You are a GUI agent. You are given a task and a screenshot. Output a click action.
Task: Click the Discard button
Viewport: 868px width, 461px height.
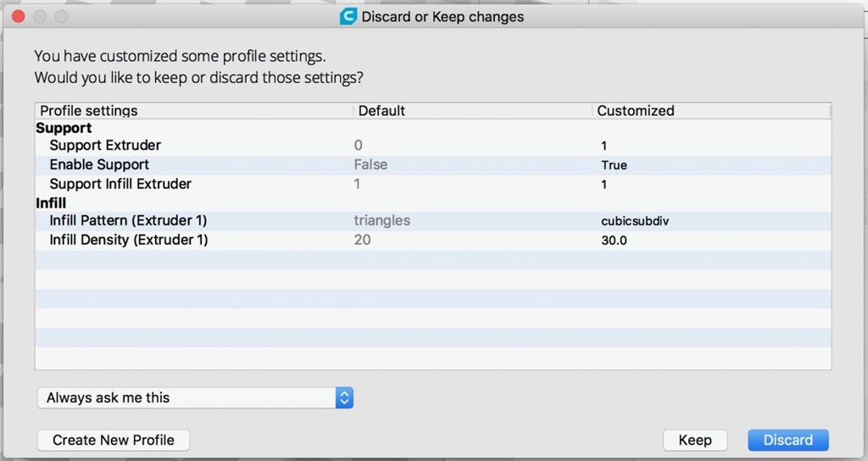coord(788,440)
